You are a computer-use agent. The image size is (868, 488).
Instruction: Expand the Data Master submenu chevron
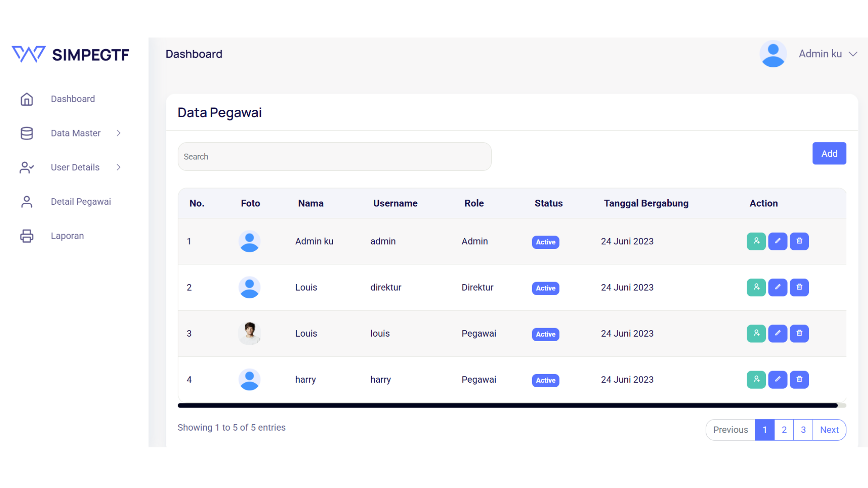coord(118,133)
